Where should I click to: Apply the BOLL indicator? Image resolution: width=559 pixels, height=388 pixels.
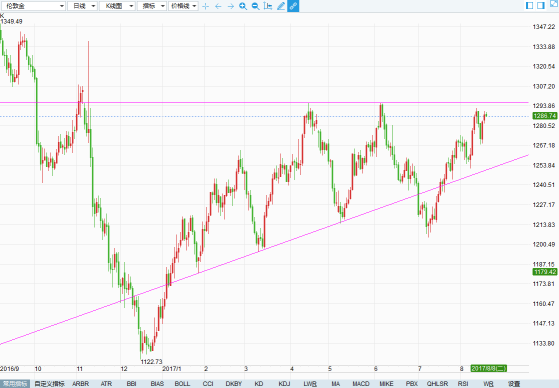[182, 384]
